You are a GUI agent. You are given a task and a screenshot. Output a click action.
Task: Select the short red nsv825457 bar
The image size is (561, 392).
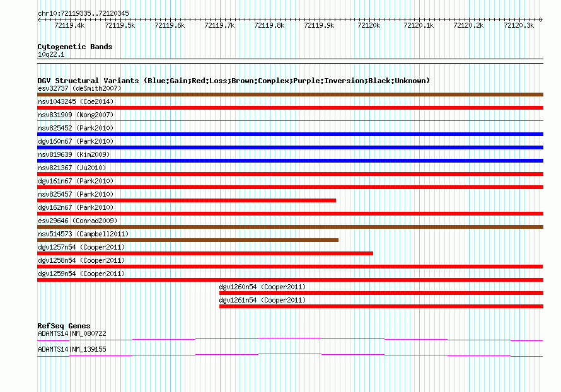click(187, 200)
